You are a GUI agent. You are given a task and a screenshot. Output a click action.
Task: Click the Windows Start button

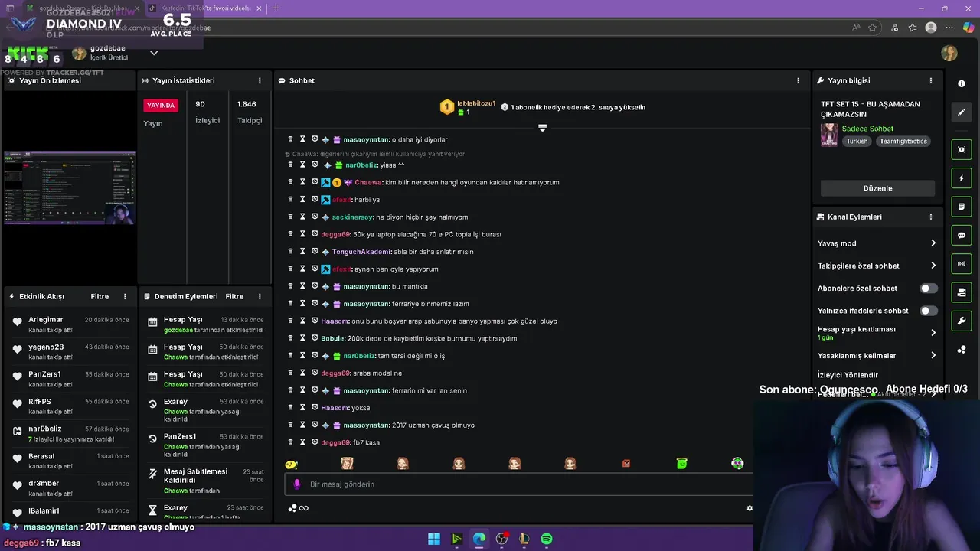tap(434, 539)
